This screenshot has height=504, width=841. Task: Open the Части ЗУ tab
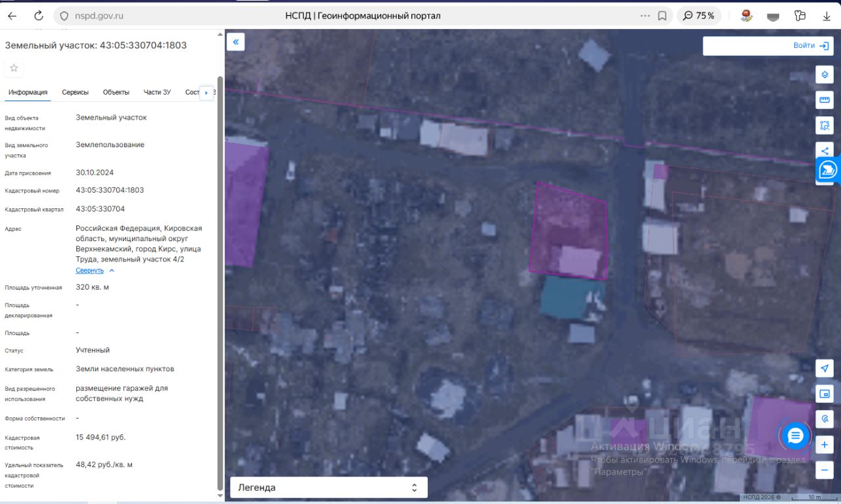click(x=157, y=93)
